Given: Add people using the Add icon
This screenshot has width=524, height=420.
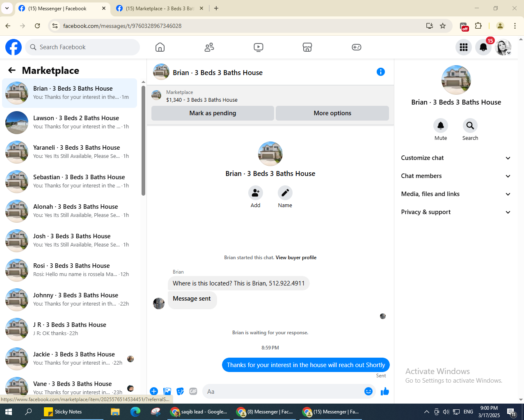Looking at the screenshot, I should [x=256, y=193].
